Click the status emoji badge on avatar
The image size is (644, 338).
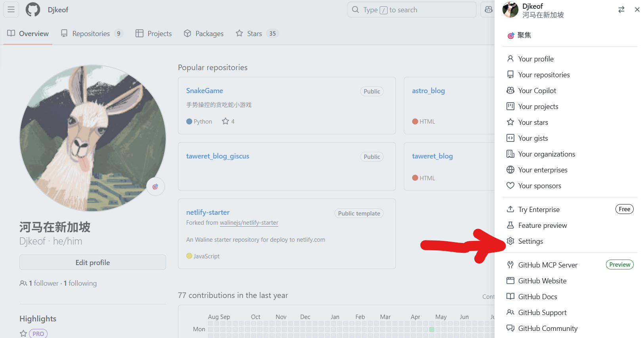155,187
